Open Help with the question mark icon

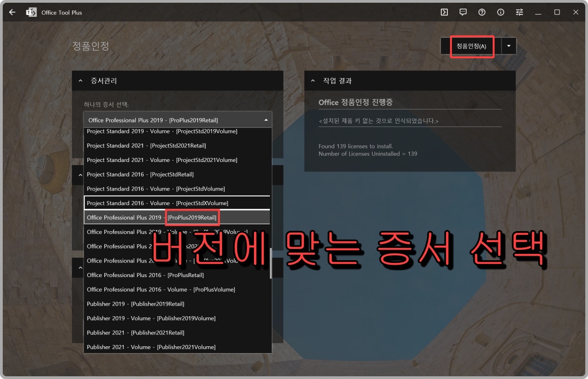[x=482, y=12]
